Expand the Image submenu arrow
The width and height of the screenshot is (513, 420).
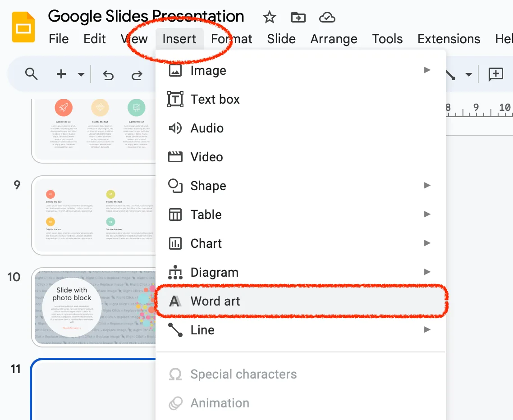tap(427, 70)
